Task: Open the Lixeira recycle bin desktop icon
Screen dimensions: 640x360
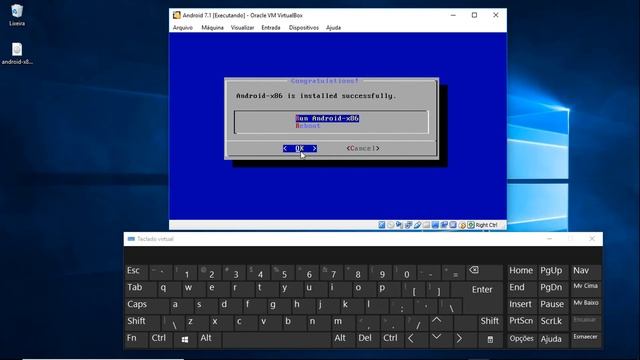Action: (x=17, y=15)
